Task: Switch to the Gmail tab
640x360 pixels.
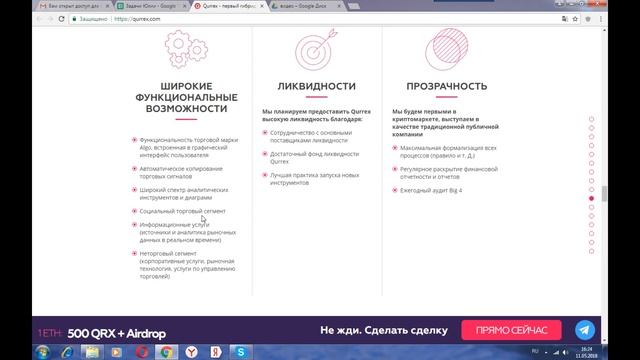Action: [x=74, y=6]
